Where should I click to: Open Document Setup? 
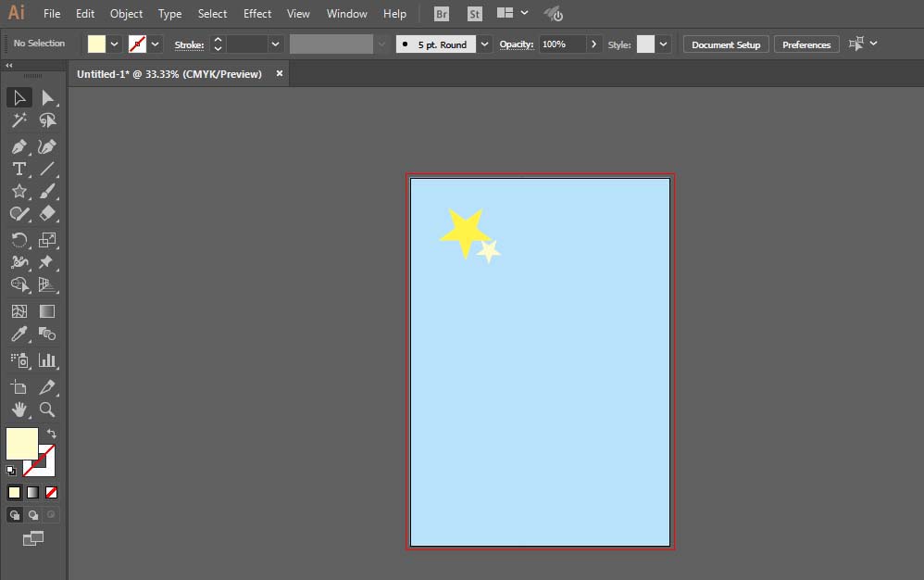[725, 44]
